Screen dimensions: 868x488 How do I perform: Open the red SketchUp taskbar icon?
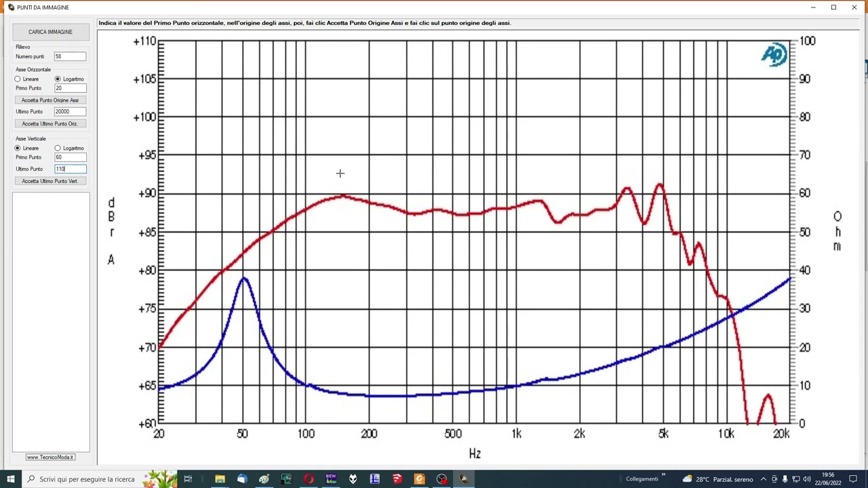tap(397, 479)
